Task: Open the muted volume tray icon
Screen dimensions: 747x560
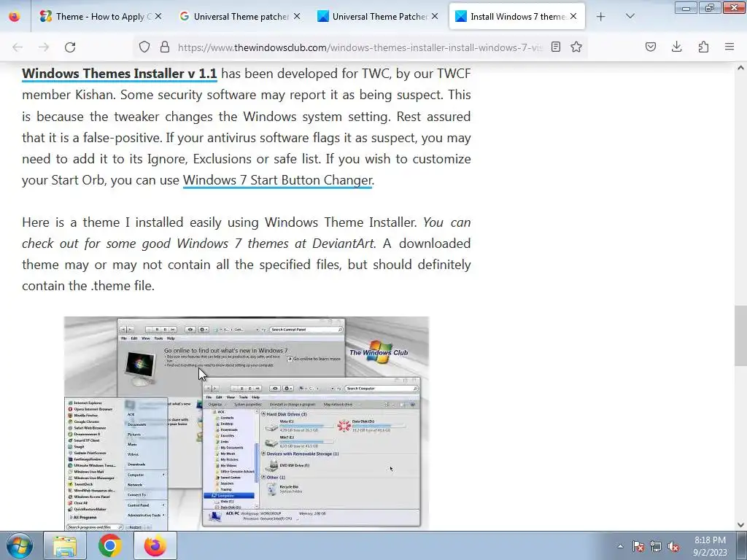Action: pyautogui.click(x=673, y=546)
